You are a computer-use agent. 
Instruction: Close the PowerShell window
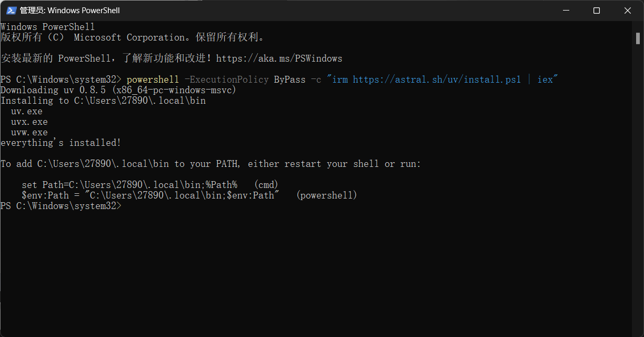628,11
